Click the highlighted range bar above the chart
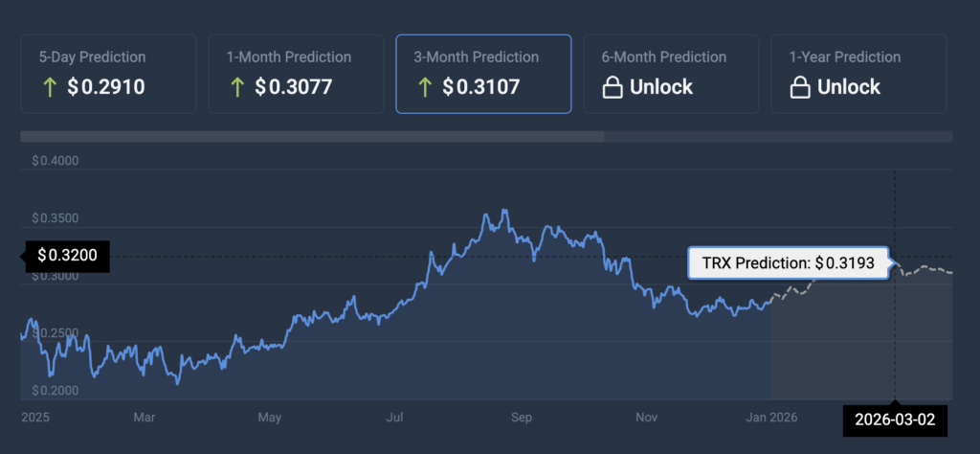The image size is (980, 454). point(312,137)
